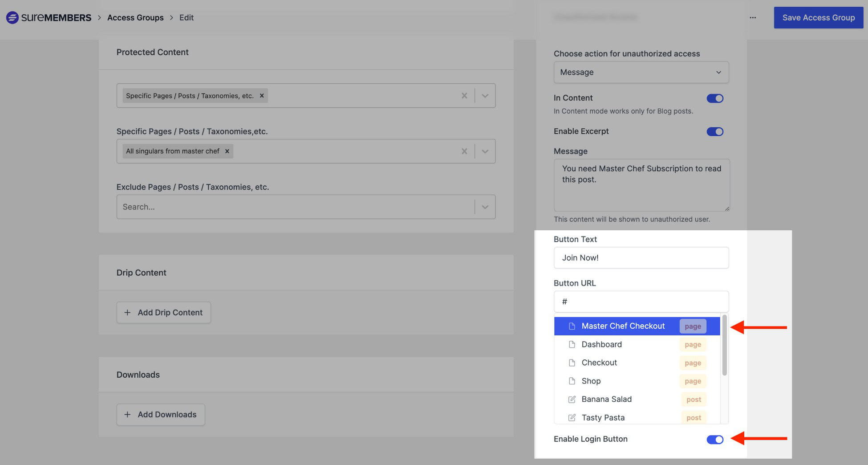The width and height of the screenshot is (868, 465).
Task: Select Shop page suggestion
Action: click(x=637, y=381)
